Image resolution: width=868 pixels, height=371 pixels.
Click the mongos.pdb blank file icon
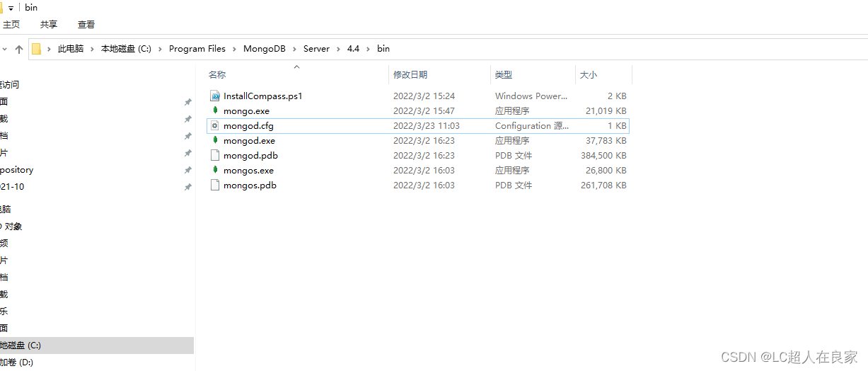216,185
